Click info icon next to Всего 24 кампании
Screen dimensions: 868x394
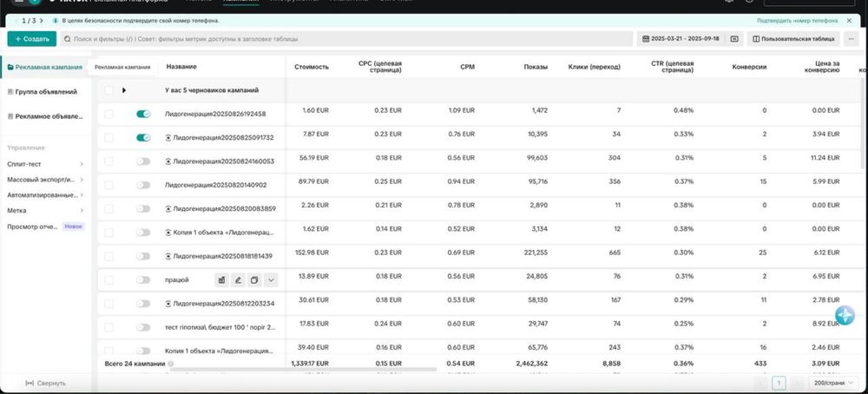(x=170, y=364)
